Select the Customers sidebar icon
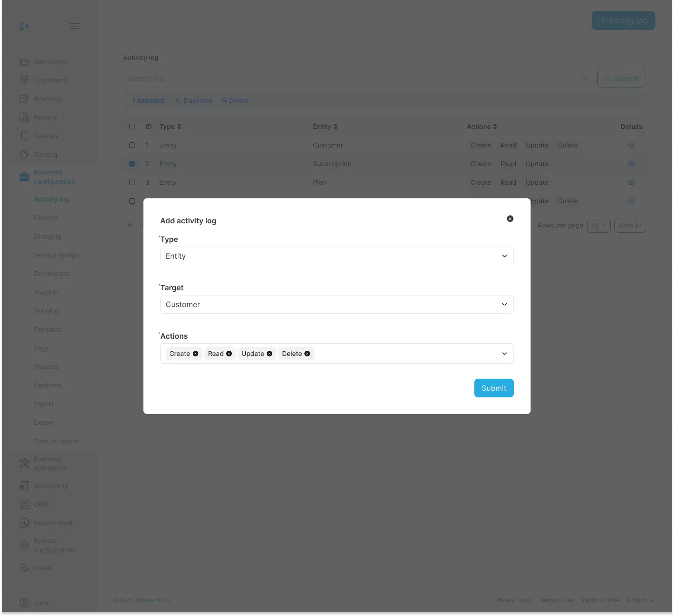Viewport: 674px width, 616px height. 24,80
